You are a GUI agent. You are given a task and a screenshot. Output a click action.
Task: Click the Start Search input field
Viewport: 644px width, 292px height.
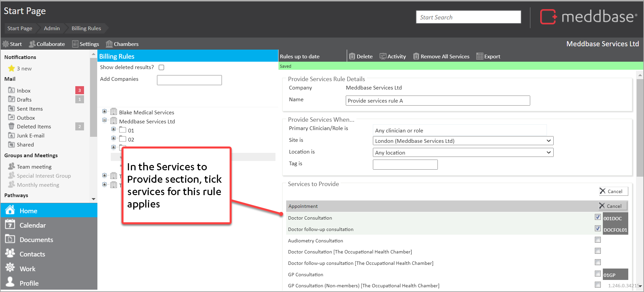click(x=468, y=17)
